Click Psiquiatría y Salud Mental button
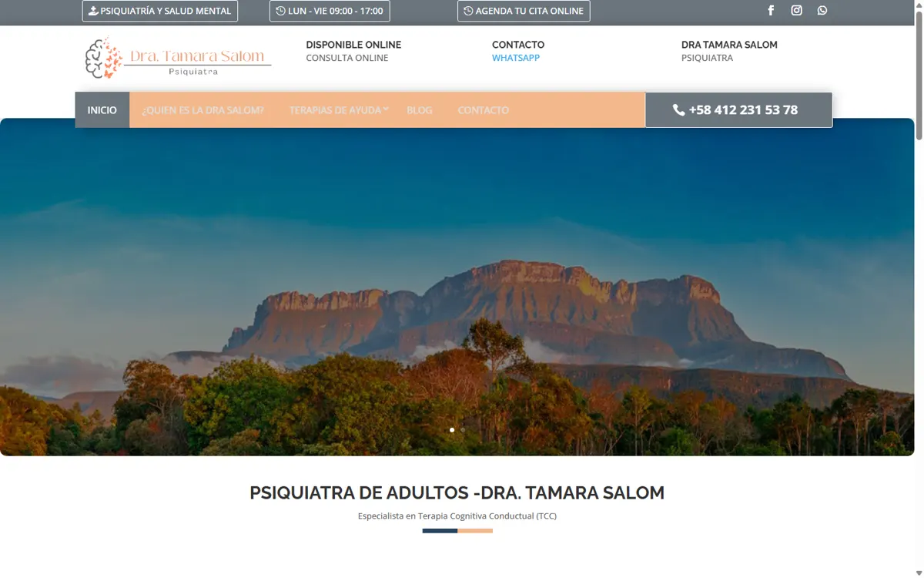The width and height of the screenshot is (924, 578). (x=160, y=11)
